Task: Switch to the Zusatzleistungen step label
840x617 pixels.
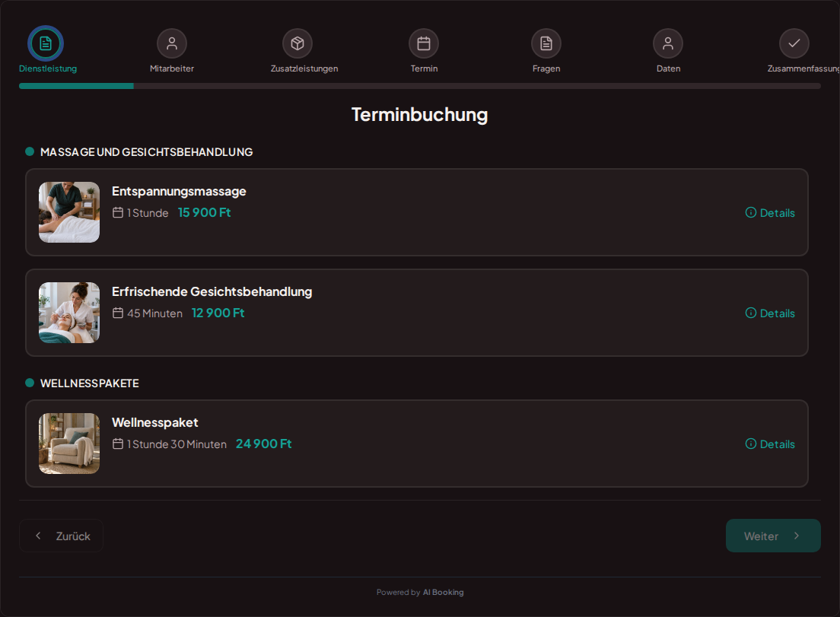Action: click(304, 68)
